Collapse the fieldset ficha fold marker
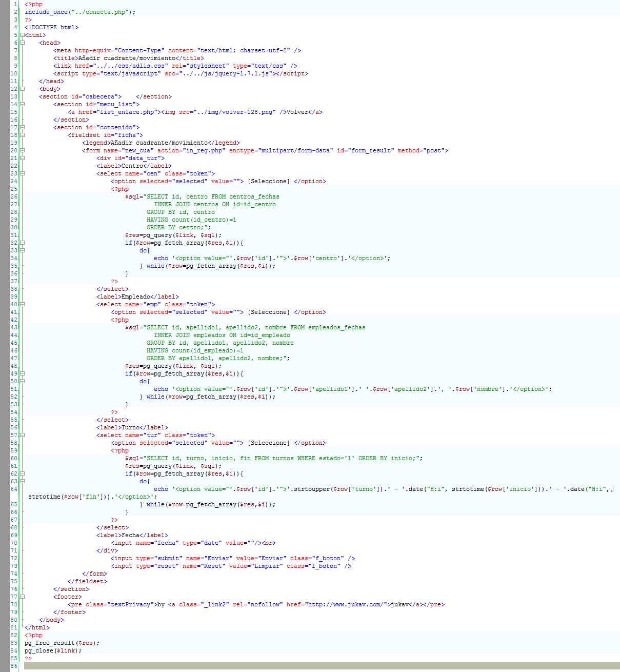The width and height of the screenshot is (620, 672). click(x=22, y=135)
